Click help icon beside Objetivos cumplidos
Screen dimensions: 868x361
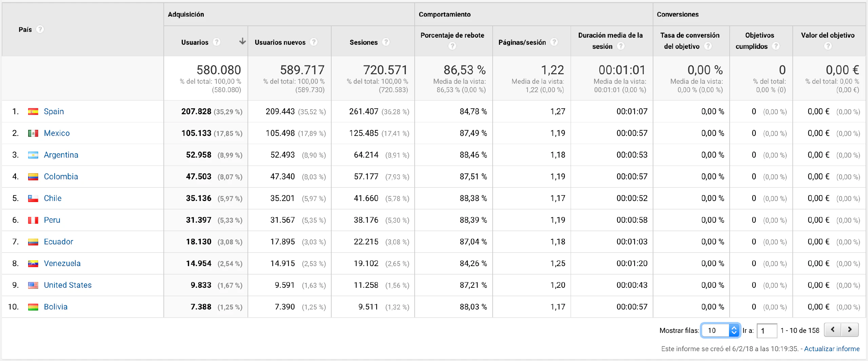coord(776,46)
